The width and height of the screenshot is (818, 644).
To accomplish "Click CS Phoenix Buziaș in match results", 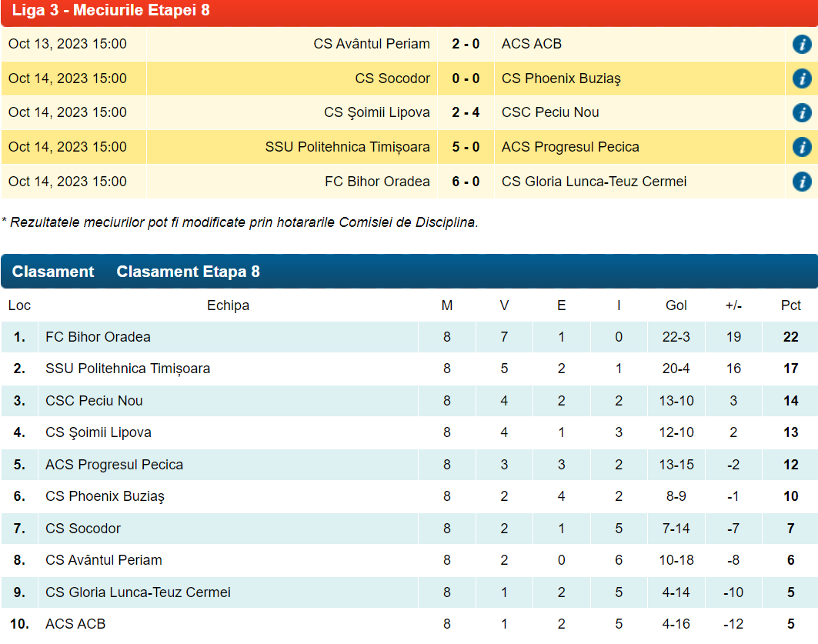I will click(x=560, y=78).
